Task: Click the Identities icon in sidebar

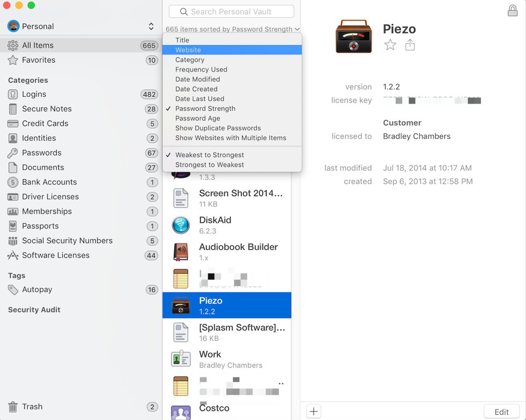Action: 13,138
